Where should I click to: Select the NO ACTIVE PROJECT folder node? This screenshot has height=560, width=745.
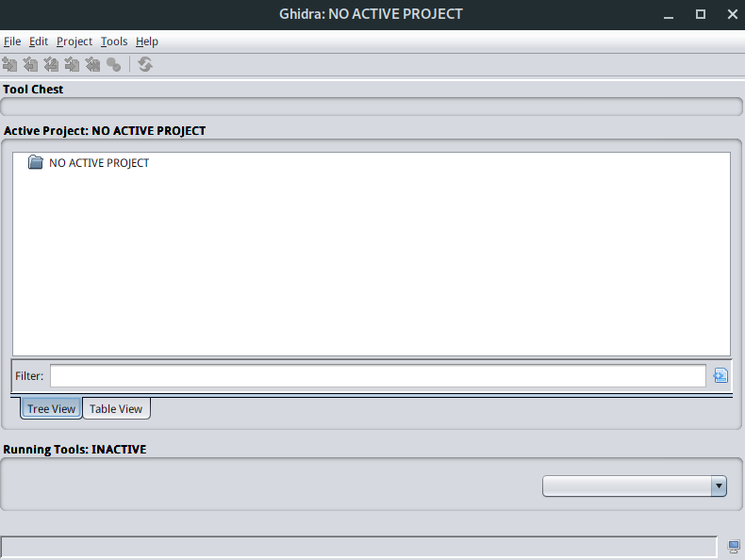pyautogui.click(x=98, y=163)
